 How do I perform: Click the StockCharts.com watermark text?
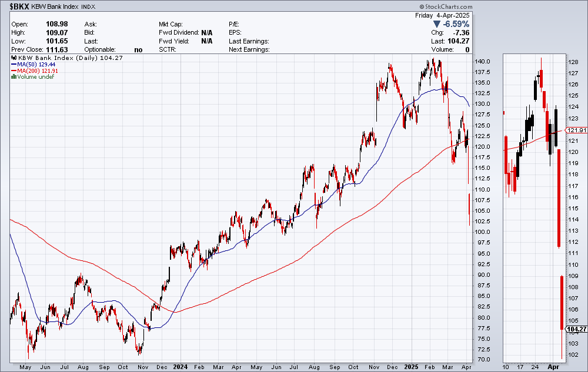coord(446,6)
